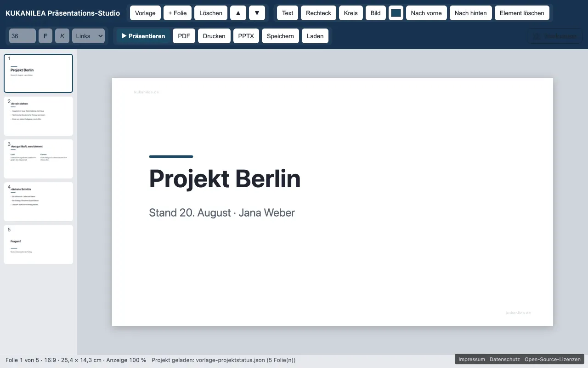Viewport: 588px width, 368px height.
Task: Select the blue accent bar above the title
Action: point(171,156)
